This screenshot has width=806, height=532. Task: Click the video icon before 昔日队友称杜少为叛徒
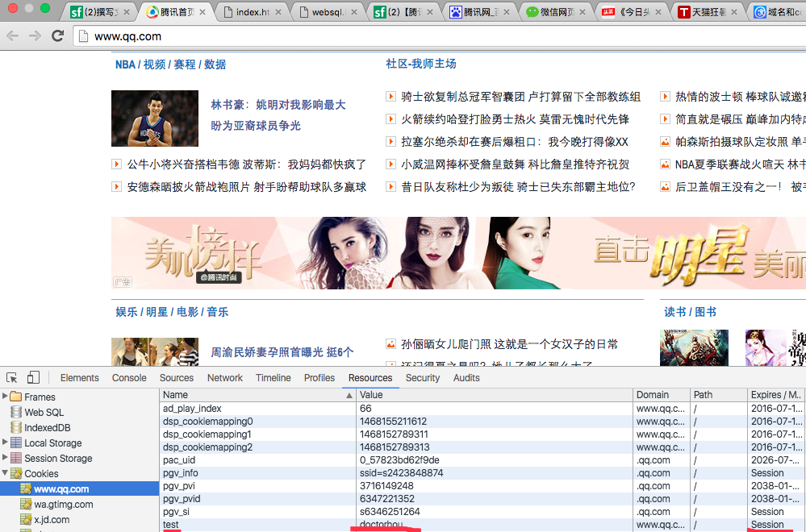coord(390,187)
